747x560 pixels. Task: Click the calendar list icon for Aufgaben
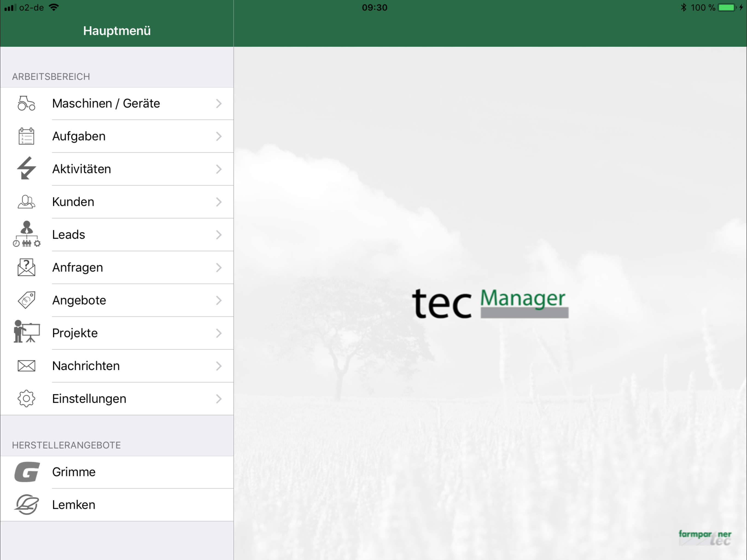tap(26, 136)
